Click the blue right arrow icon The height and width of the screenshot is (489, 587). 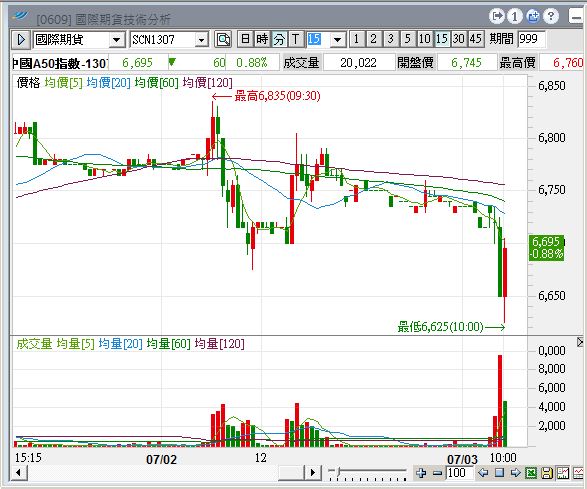click(515, 473)
